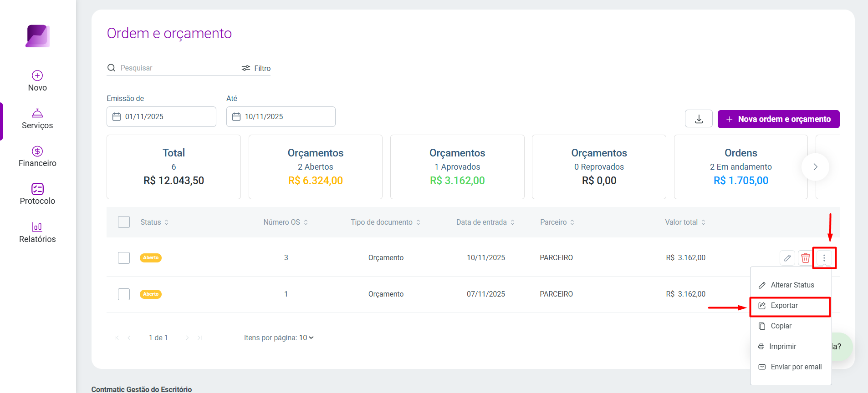Check the checkbox for order number 3
Screen dimensions: 868x393
point(124,258)
